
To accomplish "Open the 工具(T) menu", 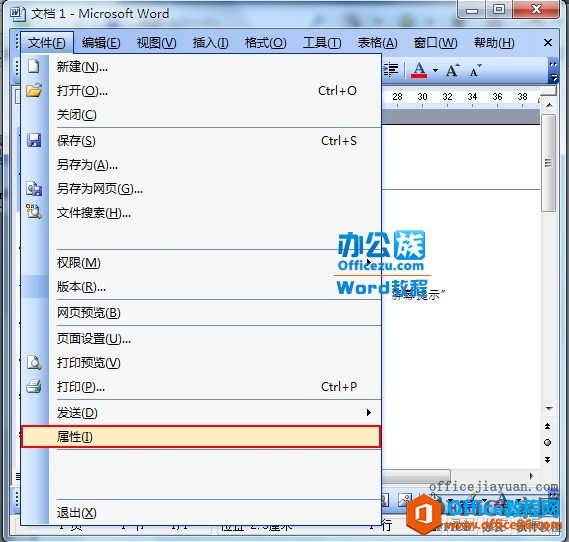I will (x=322, y=43).
